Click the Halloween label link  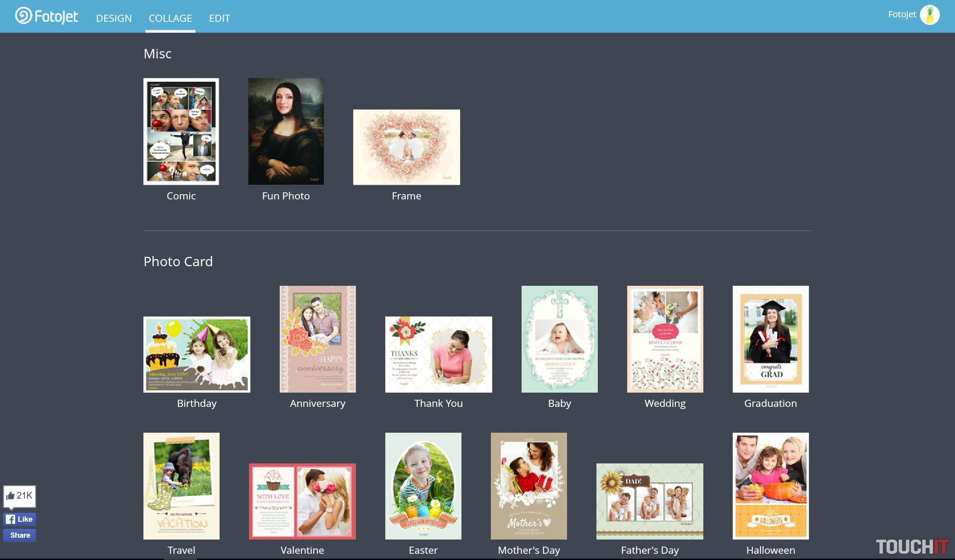click(x=771, y=550)
